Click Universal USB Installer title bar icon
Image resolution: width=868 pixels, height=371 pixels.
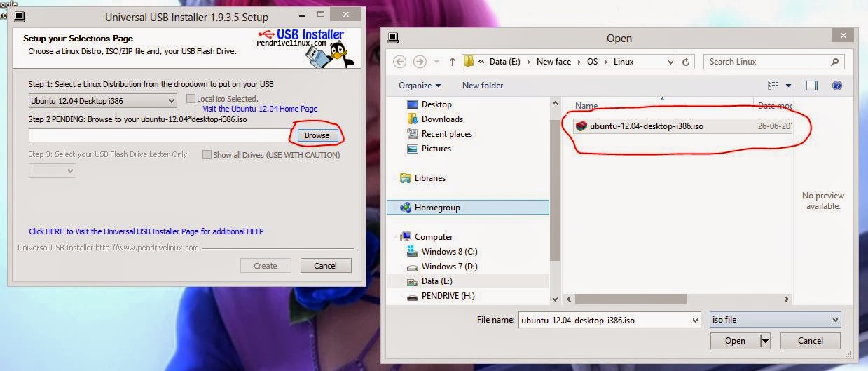[19, 16]
